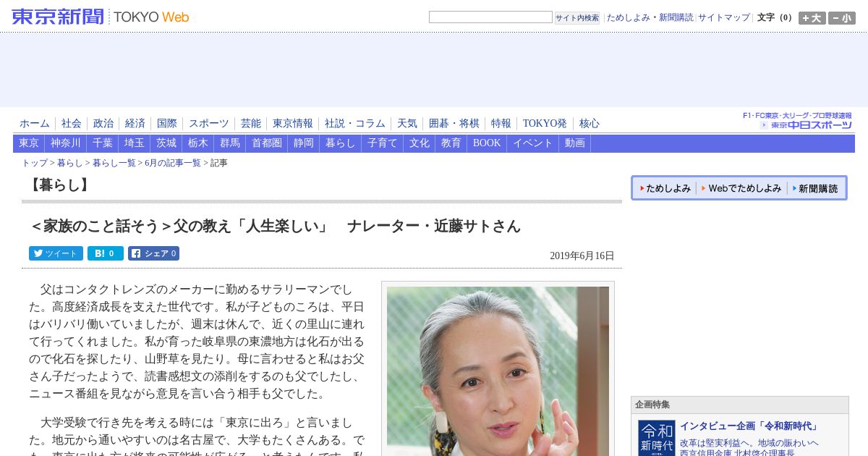
Task: Open the 国際 menu item
Action: (x=167, y=124)
